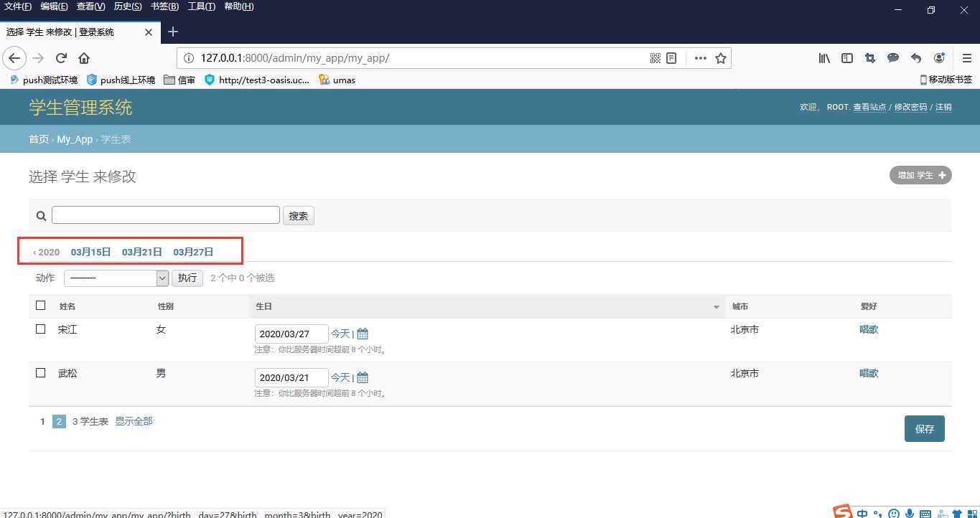Expand the 动作 action dropdown
The width and height of the screenshot is (980, 518).
[x=116, y=278]
